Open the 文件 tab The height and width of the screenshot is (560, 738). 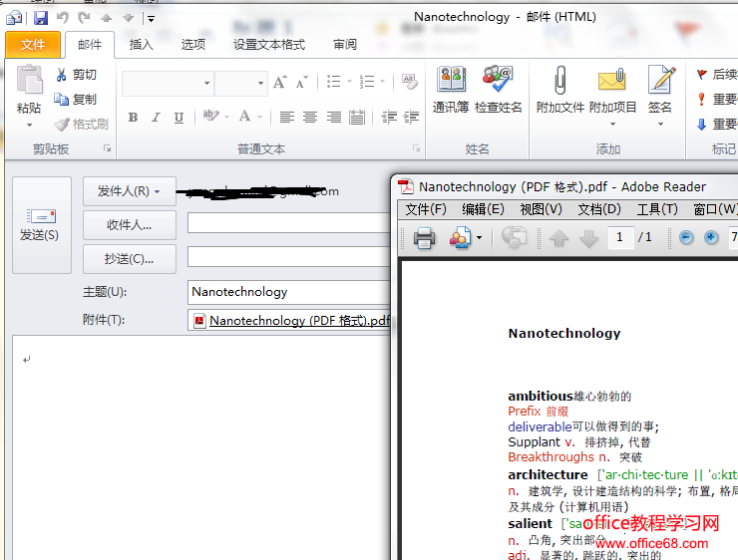33,45
